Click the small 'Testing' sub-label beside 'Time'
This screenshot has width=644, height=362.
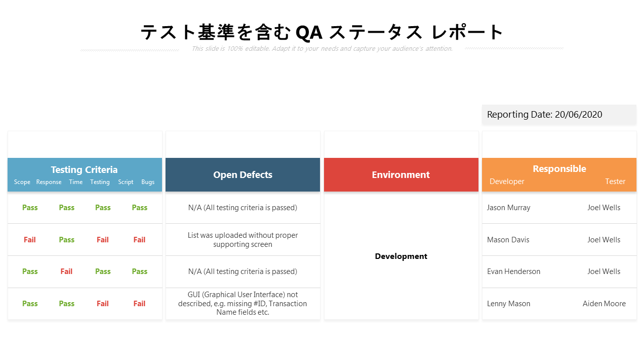[100, 182]
